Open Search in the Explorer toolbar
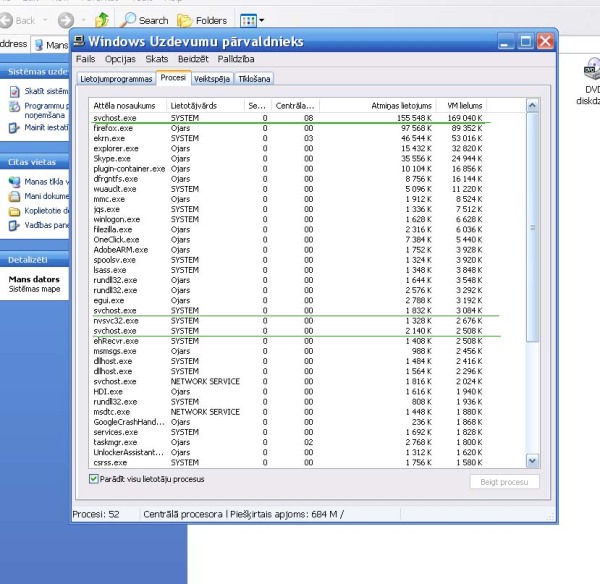The image size is (600, 584). pyautogui.click(x=145, y=20)
